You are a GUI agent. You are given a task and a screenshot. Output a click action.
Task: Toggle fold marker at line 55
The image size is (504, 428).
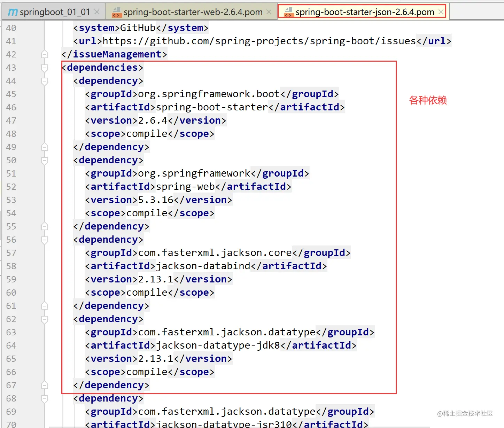pos(45,226)
